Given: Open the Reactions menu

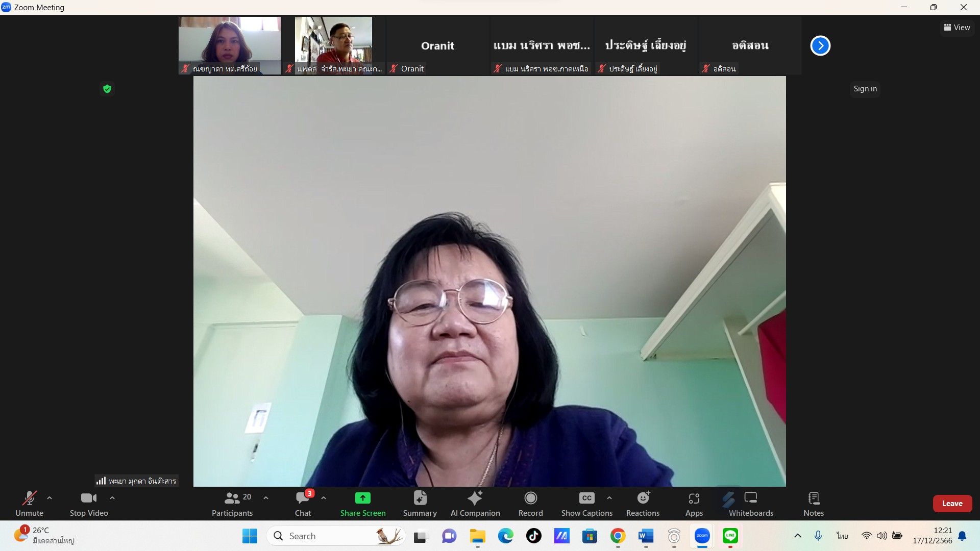Looking at the screenshot, I should (643, 504).
